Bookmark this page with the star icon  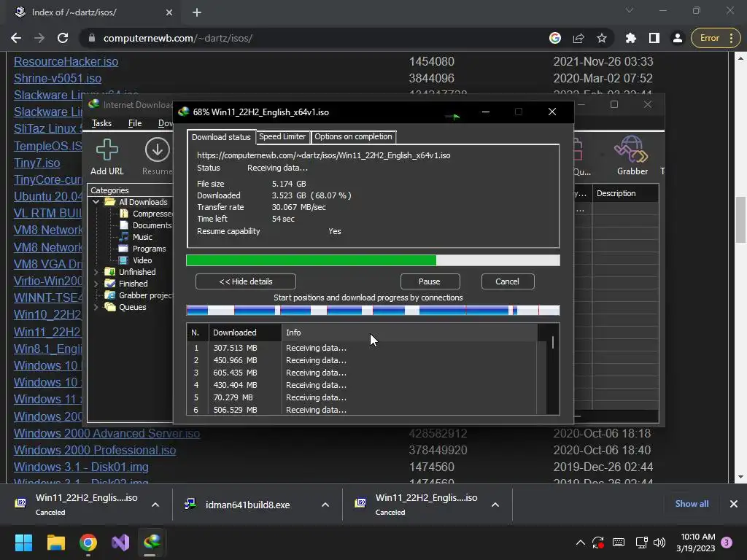click(x=602, y=38)
